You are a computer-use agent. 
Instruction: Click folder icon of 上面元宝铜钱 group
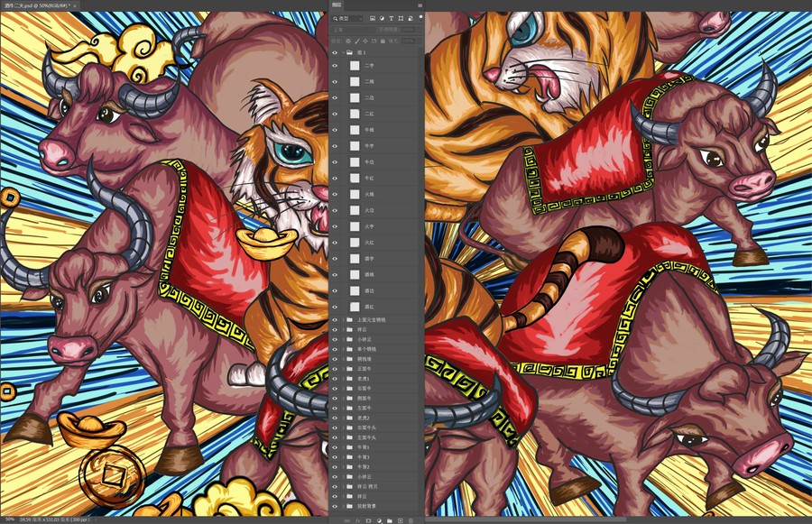click(x=349, y=319)
